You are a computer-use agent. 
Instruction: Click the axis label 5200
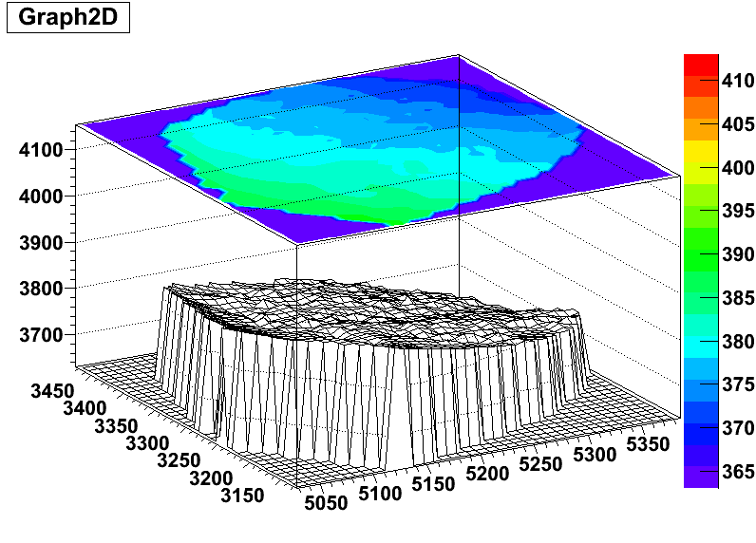tap(487, 474)
